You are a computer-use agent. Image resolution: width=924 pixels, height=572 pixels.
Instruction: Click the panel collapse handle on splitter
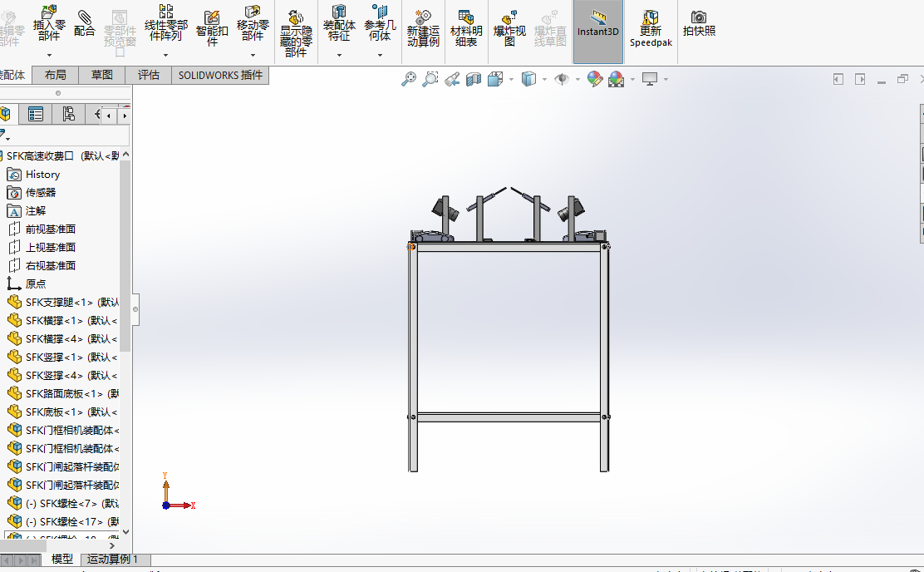(x=135, y=309)
